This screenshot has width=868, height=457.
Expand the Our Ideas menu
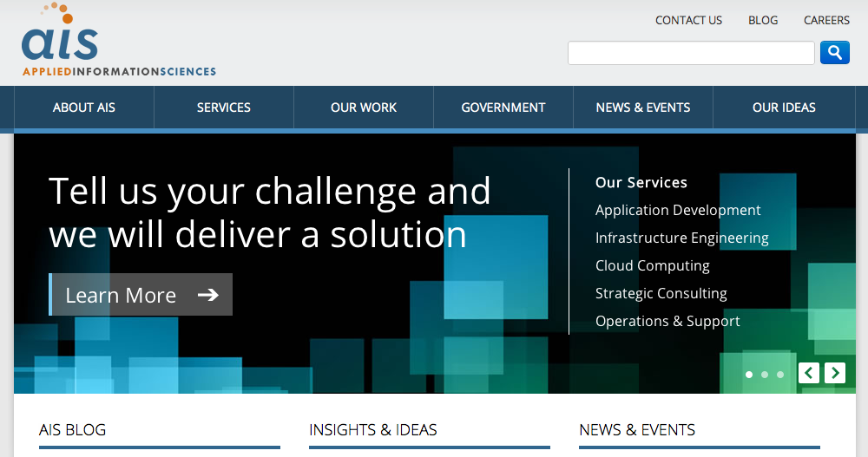click(x=784, y=108)
